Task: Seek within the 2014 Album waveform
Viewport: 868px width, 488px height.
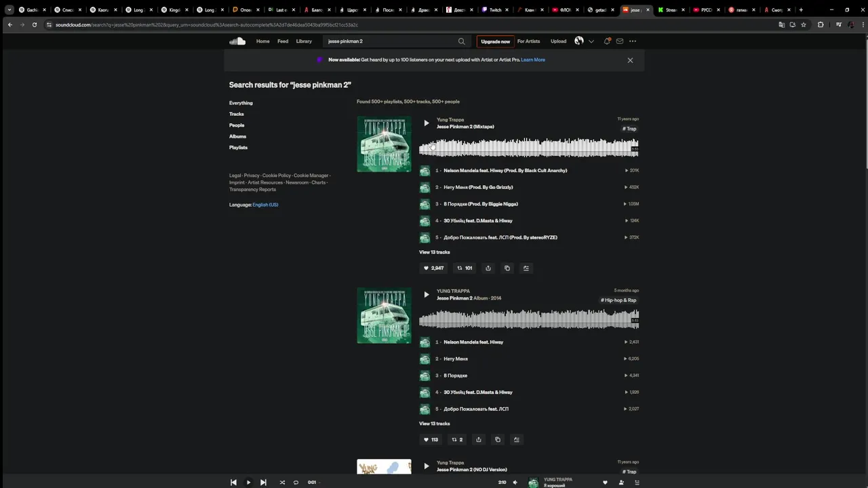Action: pyautogui.click(x=528, y=319)
